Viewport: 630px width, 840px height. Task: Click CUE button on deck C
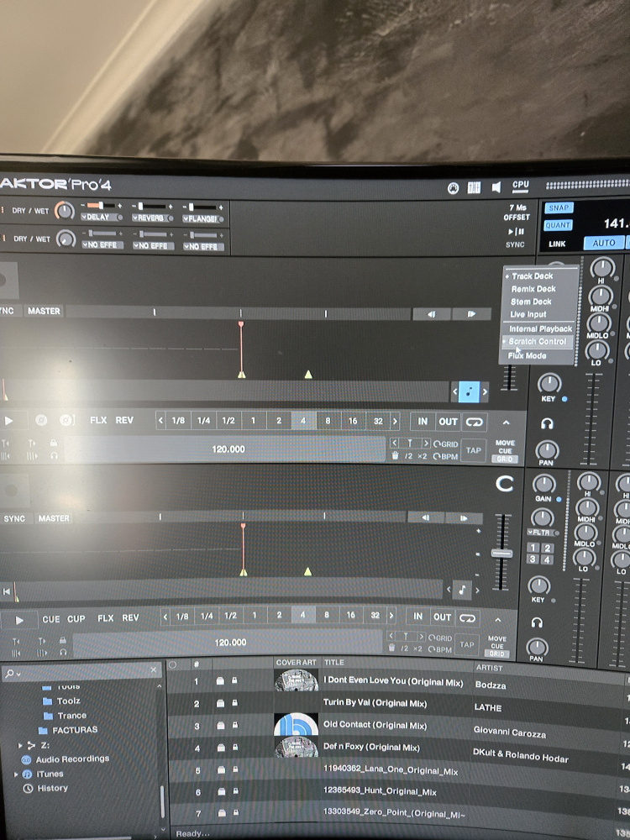point(51,619)
